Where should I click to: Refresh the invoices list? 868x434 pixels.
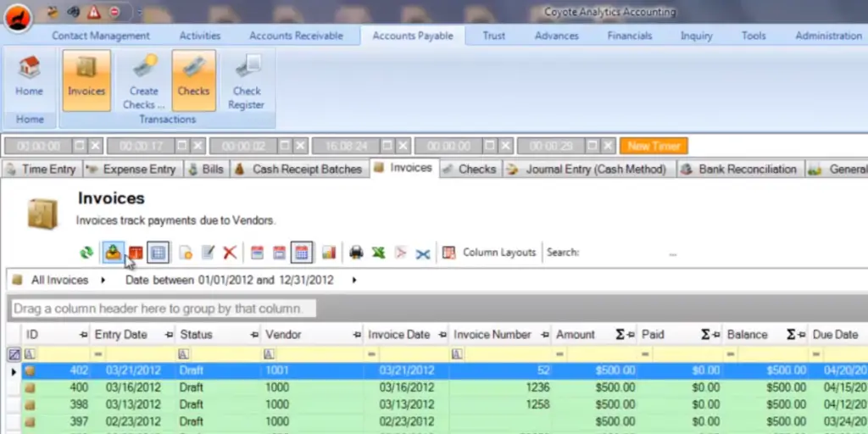click(86, 253)
